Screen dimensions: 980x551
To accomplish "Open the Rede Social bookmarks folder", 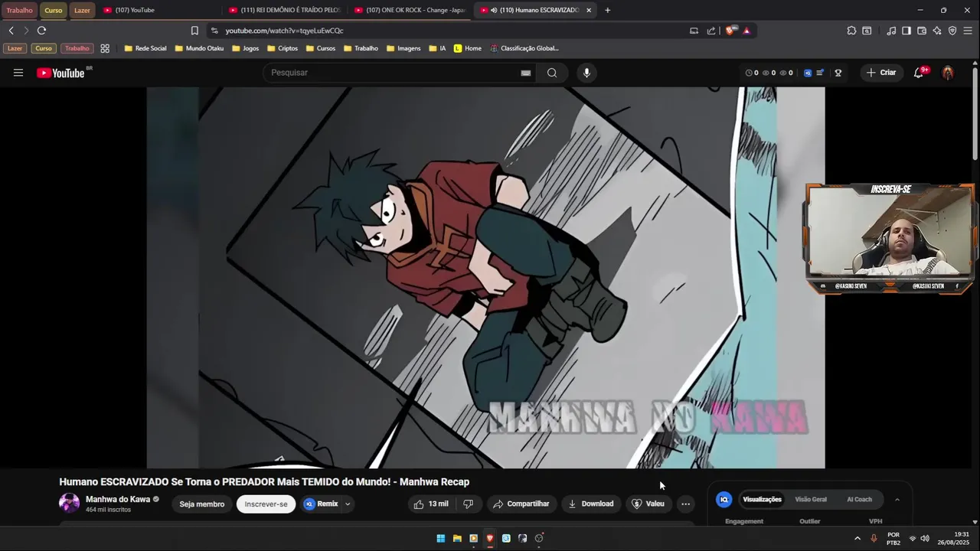I will pyautogui.click(x=145, y=48).
